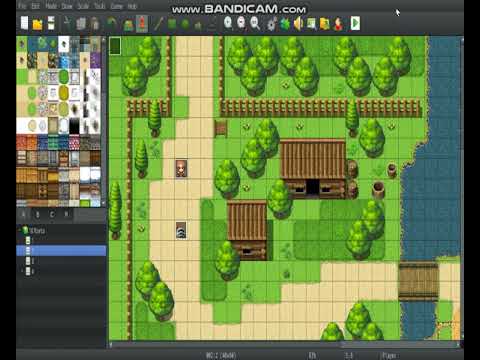This screenshot has width=480, height=360.
Task: Save project using the floppy disk icon
Action: [x=51, y=23]
